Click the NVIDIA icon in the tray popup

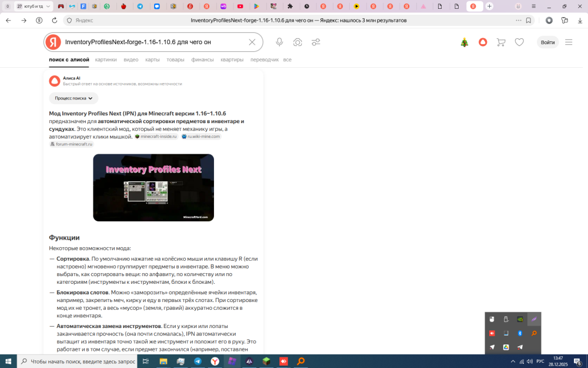(520, 319)
